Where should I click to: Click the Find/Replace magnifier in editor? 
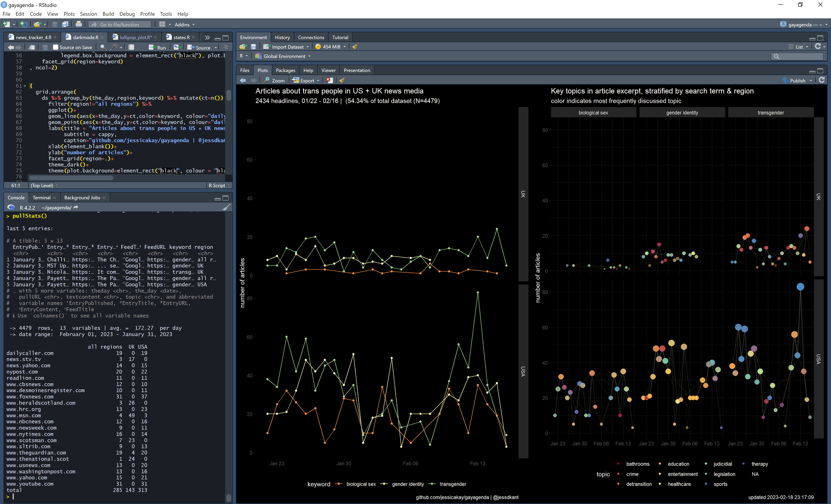103,47
